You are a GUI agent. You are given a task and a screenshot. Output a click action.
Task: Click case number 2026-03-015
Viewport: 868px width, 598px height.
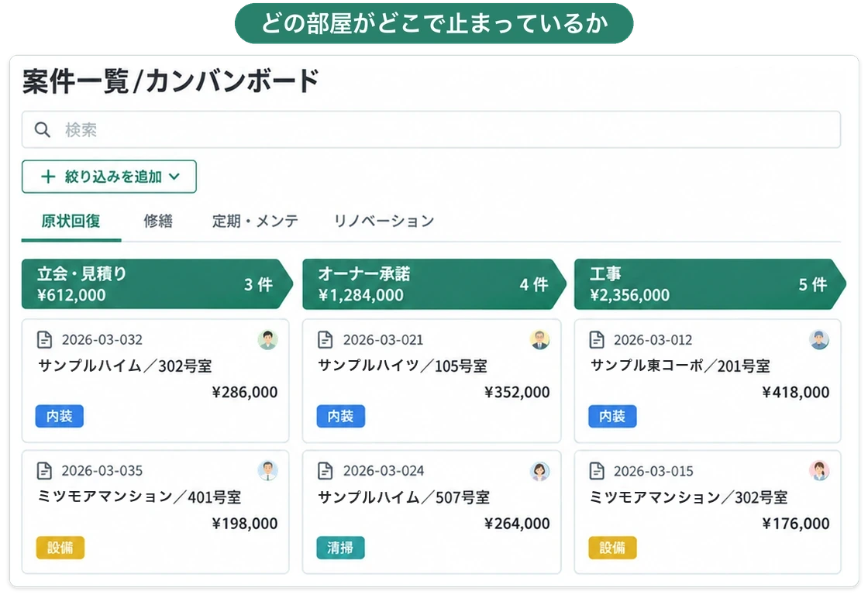[654, 471]
